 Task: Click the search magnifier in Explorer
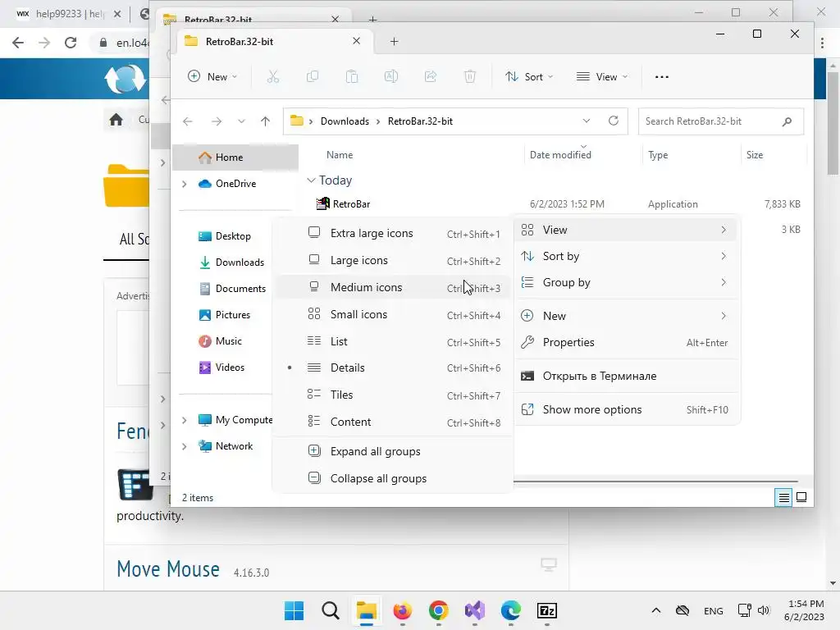point(787,121)
